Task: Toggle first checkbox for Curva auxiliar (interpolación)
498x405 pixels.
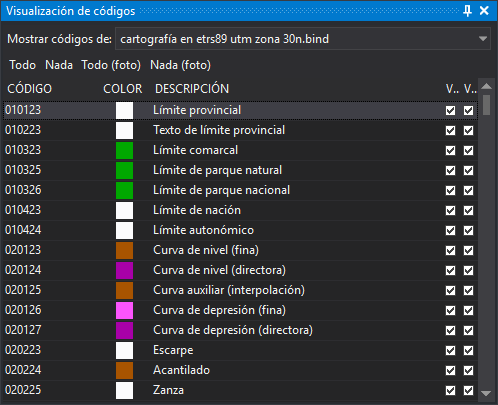Action: [450, 290]
